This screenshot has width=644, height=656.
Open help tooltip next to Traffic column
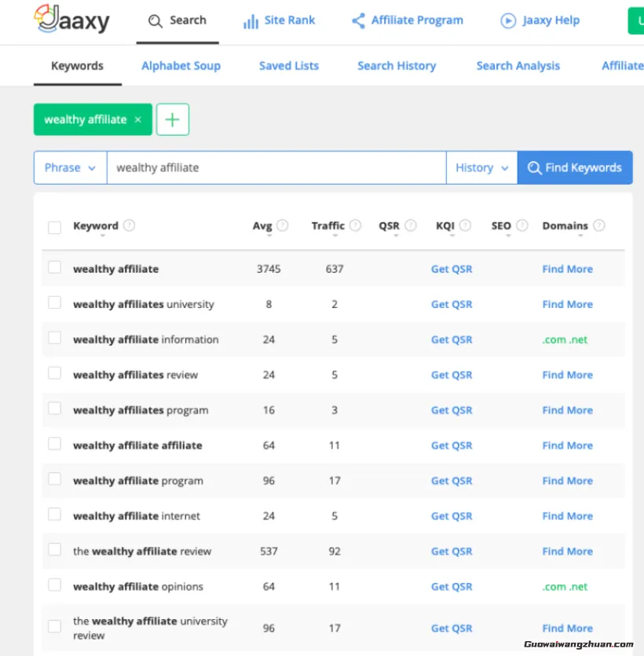coord(356,225)
